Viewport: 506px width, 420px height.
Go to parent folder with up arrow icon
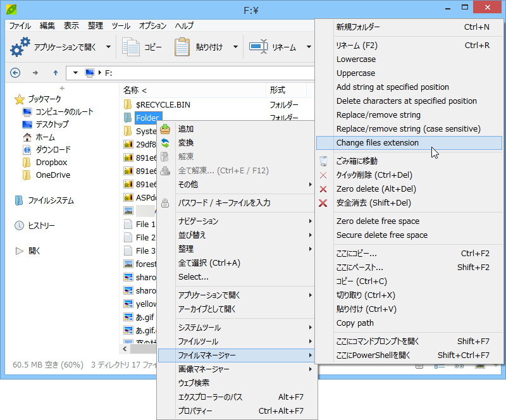click(56, 72)
